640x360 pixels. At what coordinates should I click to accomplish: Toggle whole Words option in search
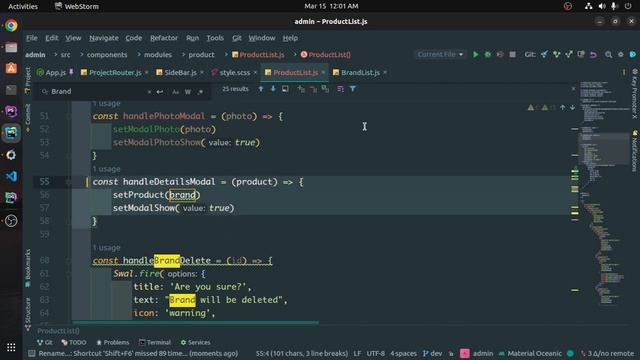tap(188, 92)
